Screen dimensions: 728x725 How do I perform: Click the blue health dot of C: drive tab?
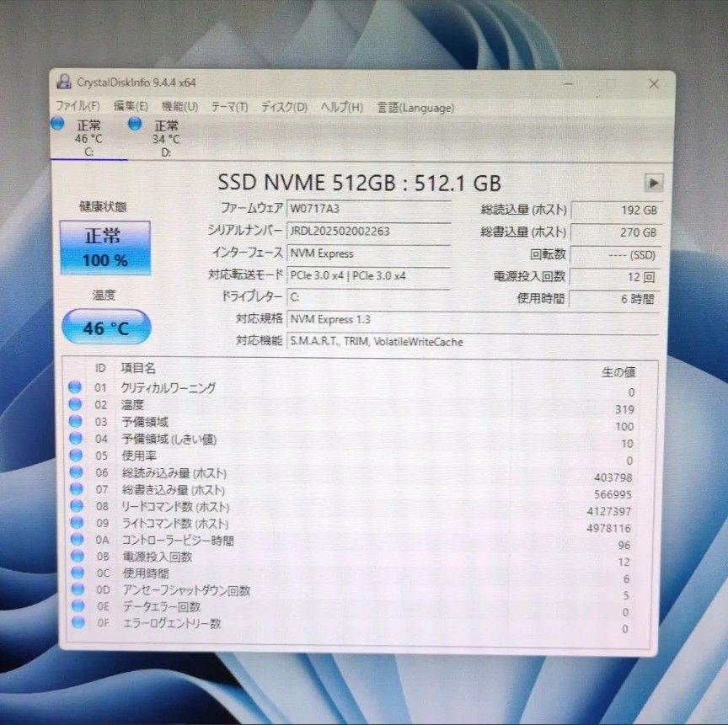[x=57, y=124]
